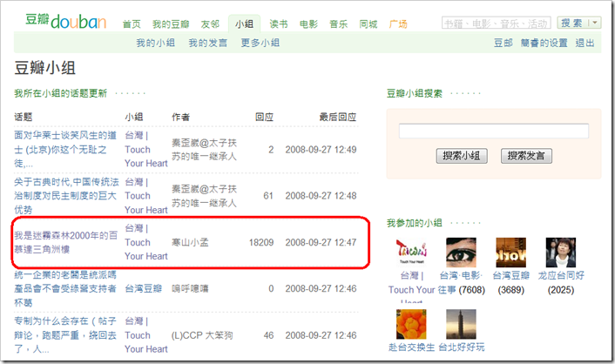Viewport: 615px width, 364px height.
Task: Open the 台灣 Touch Your Heart group thumbnail
Action: click(x=411, y=253)
